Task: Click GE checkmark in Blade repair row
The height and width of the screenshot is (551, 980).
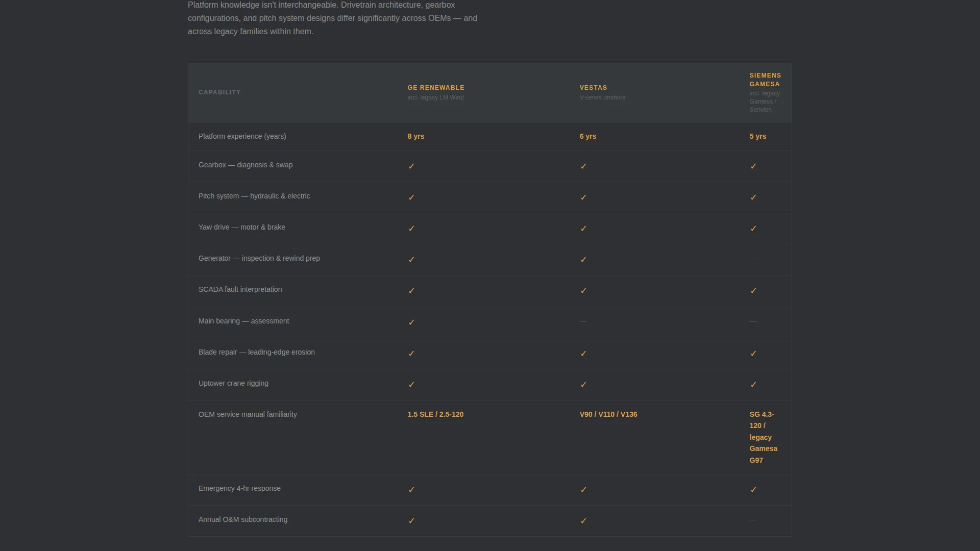Action: pyautogui.click(x=411, y=354)
